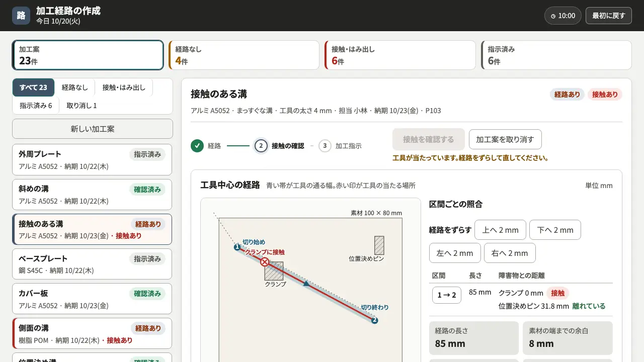This screenshot has height=362, width=644.
Task: Select segment button 1 → 2
Action: [447, 295]
